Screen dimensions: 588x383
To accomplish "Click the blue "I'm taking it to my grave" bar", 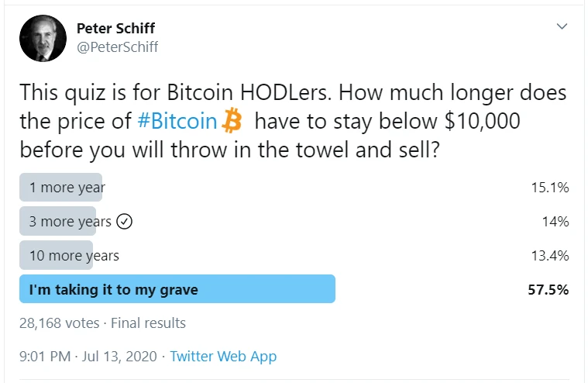I will (x=177, y=290).
